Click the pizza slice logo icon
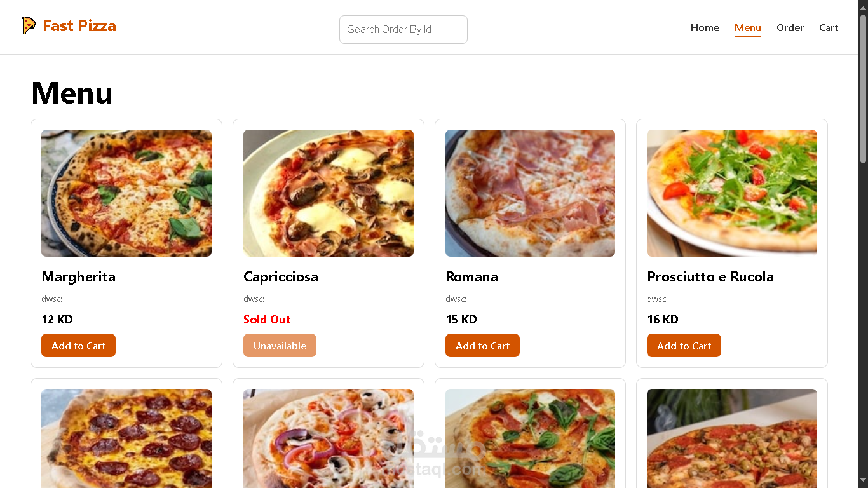Viewport: 868px width, 488px height. (x=29, y=25)
